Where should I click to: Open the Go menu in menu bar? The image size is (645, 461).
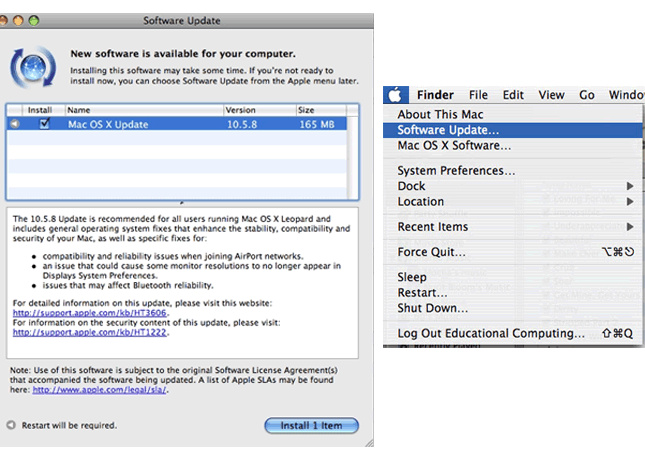point(587,95)
